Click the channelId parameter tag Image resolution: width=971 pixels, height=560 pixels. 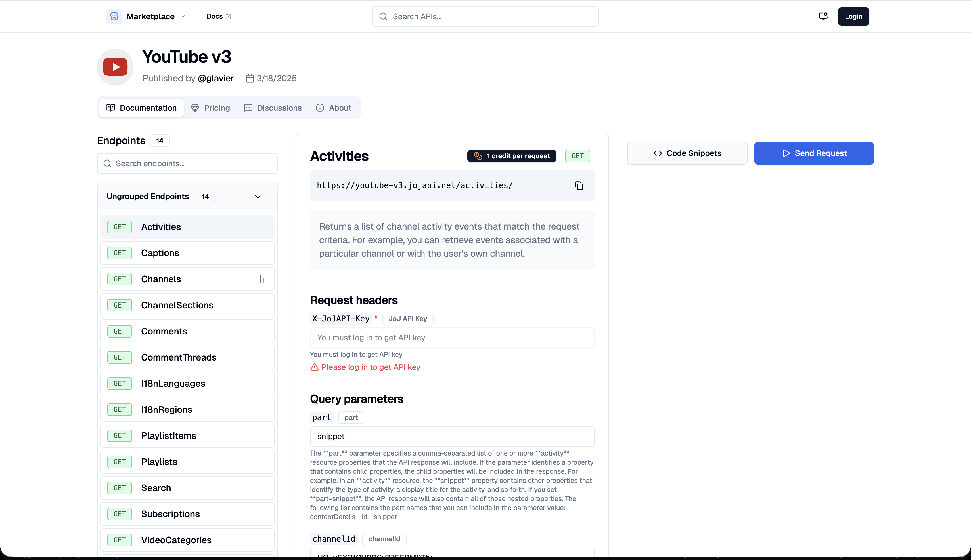(384, 538)
